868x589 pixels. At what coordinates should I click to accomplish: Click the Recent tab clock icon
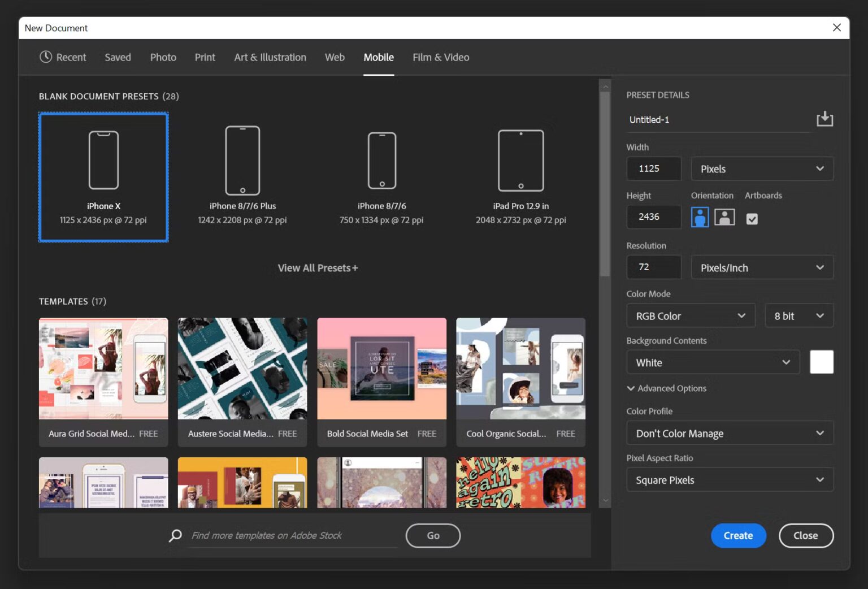pyautogui.click(x=45, y=57)
